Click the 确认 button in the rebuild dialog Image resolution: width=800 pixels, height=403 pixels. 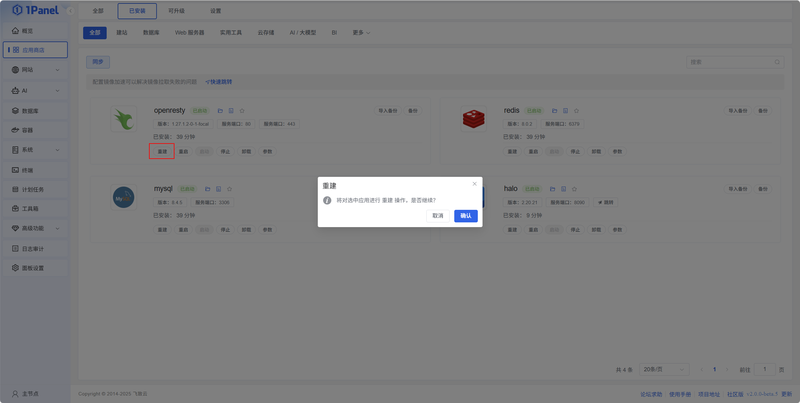pos(466,216)
